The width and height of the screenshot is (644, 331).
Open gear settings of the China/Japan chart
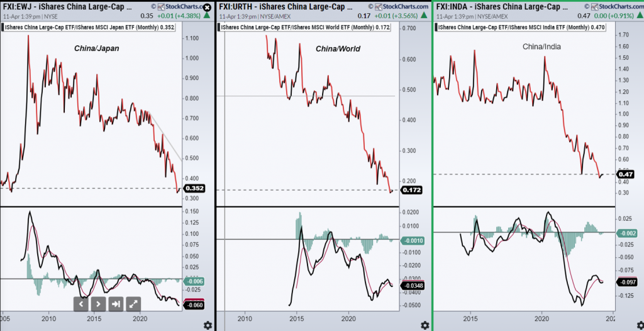pos(208,325)
